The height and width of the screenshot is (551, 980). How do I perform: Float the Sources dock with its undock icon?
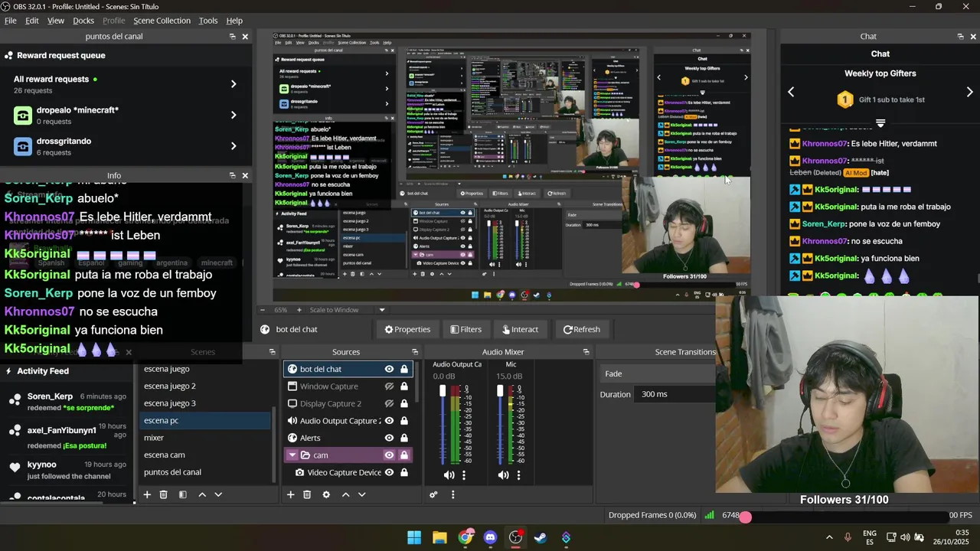tap(415, 352)
